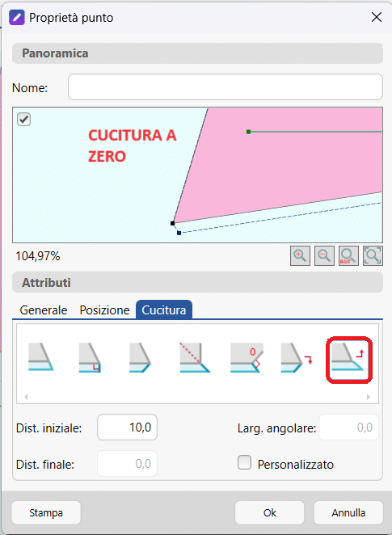The height and width of the screenshot is (535, 392).
Task: Click the AUT automatic zoom button
Action: 348,255
